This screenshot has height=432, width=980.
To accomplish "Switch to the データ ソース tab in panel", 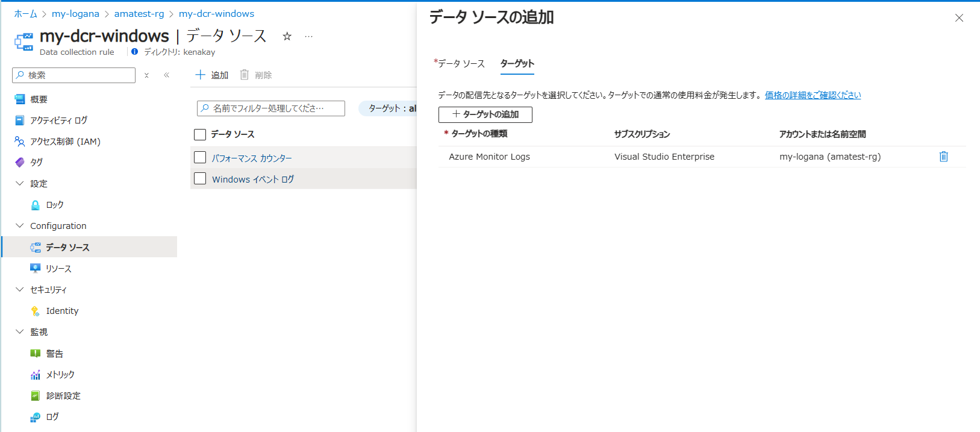I will coord(461,64).
